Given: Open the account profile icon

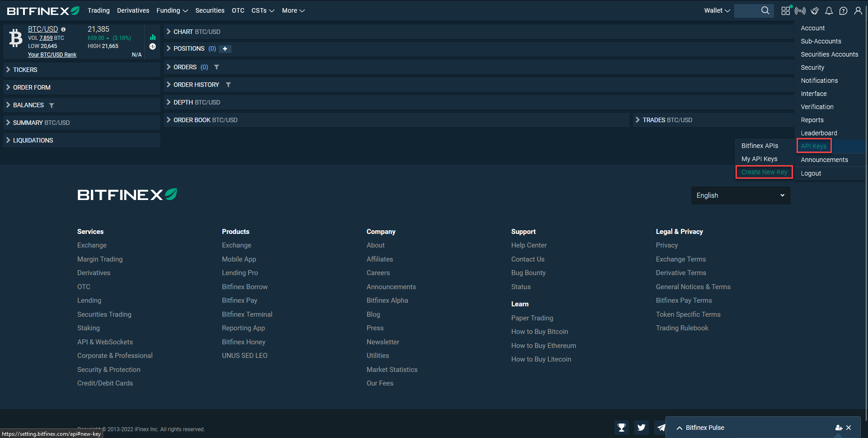Looking at the screenshot, I should (x=858, y=10).
